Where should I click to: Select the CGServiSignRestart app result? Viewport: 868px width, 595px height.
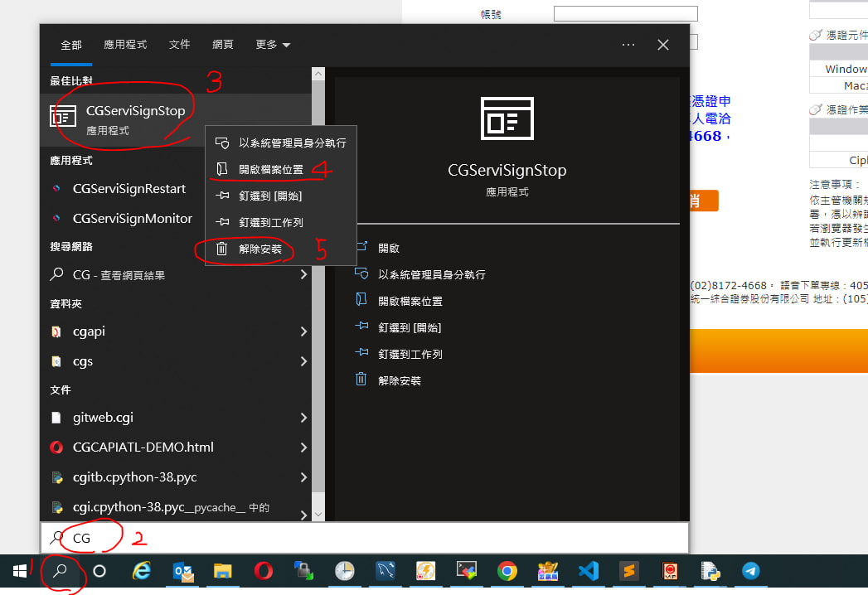129,189
